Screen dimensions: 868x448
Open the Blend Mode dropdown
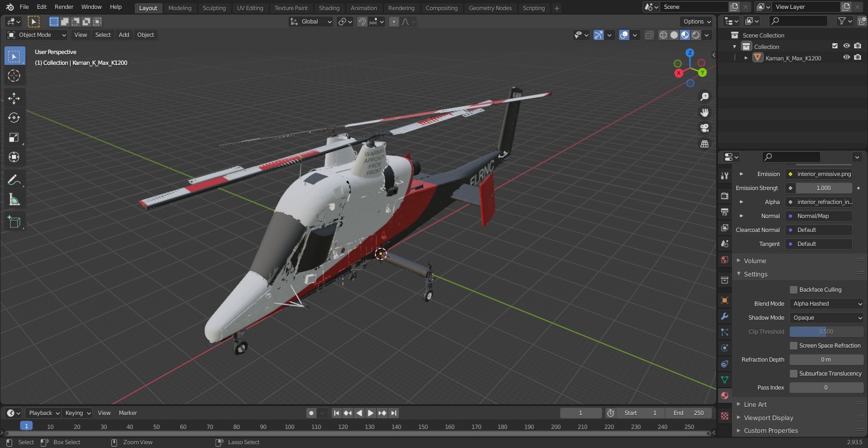[827, 304]
